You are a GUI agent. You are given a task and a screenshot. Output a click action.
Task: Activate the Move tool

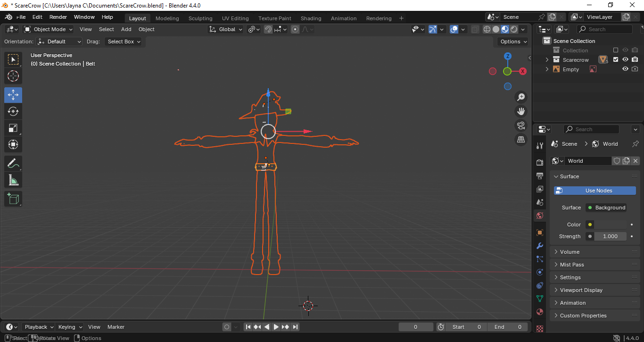pos(13,95)
